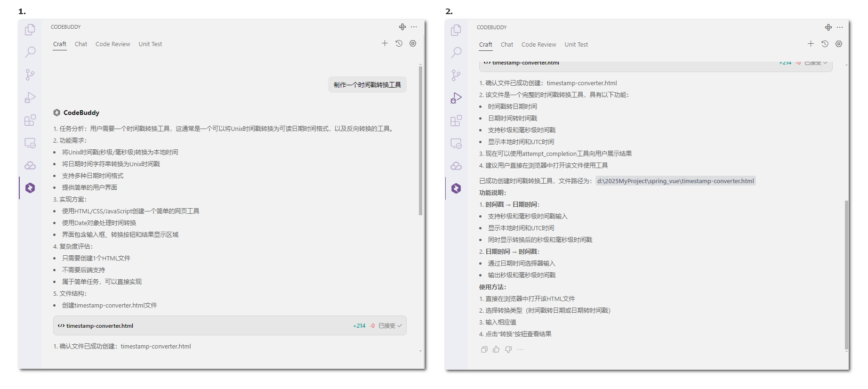
Task: Open Remote Explorer icon in panel 1 sidebar
Action: (30, 143)
